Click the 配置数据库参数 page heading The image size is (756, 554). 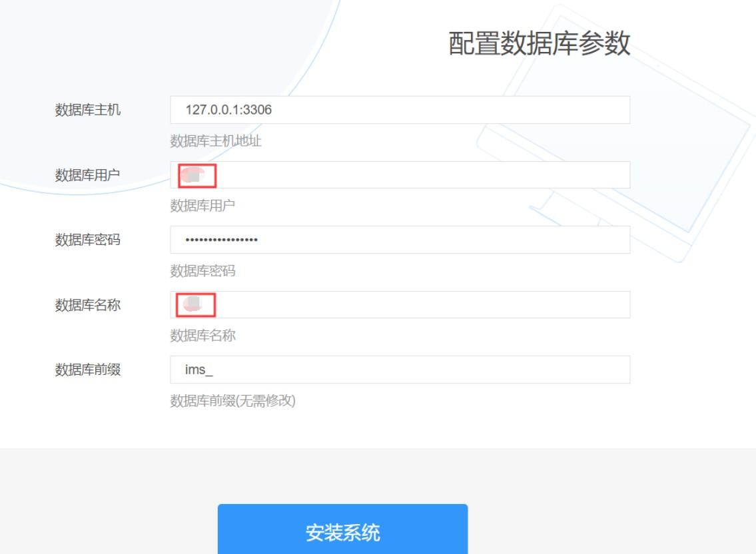pyautogui.click(x=539, y=43)
